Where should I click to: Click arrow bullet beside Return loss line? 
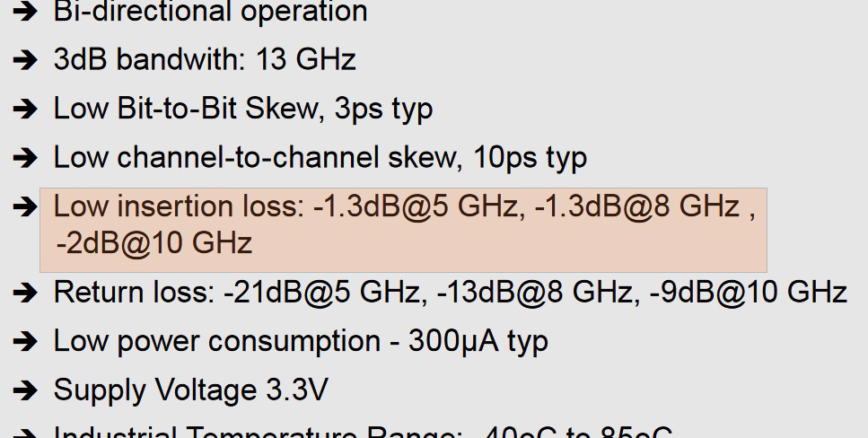click(x=25, y=293)
